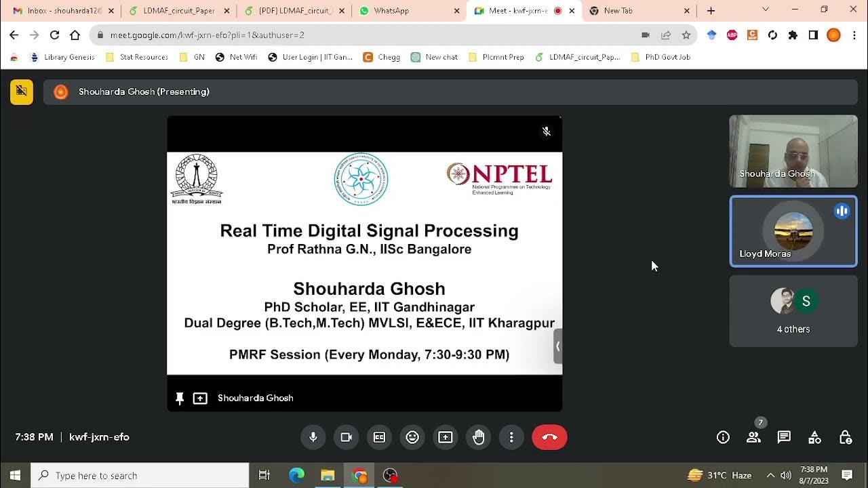Share this page icon in address bar

pos(666,35)
